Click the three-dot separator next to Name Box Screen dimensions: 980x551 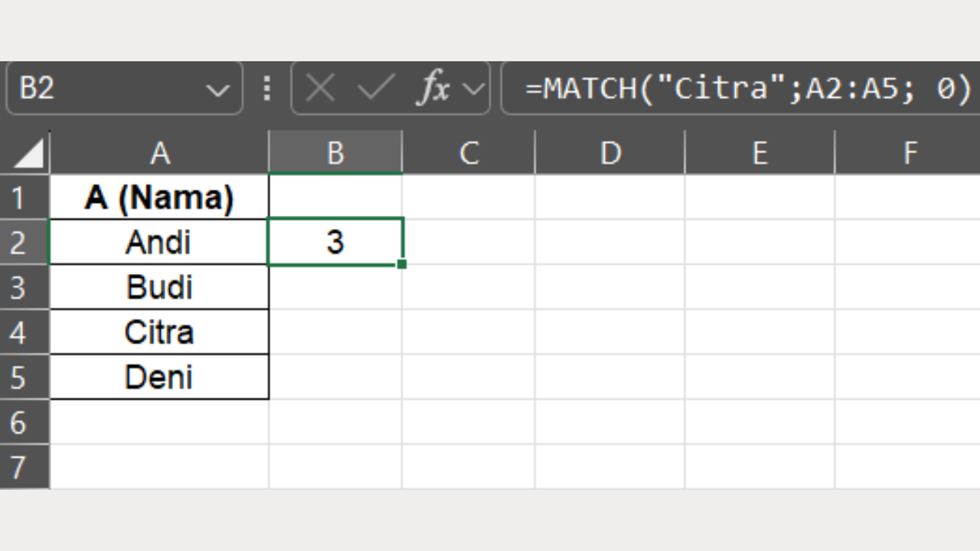tap(266, 88)
